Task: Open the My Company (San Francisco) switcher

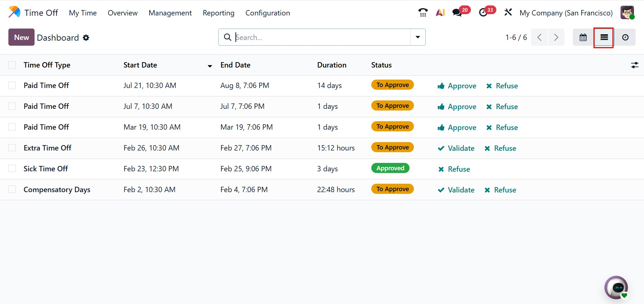Action: 566,13
